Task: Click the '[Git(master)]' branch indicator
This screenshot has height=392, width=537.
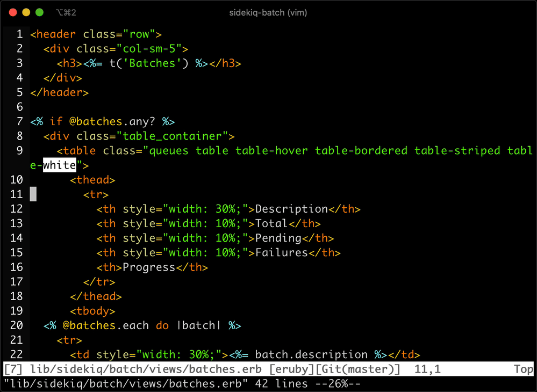Action: point(357,369)
